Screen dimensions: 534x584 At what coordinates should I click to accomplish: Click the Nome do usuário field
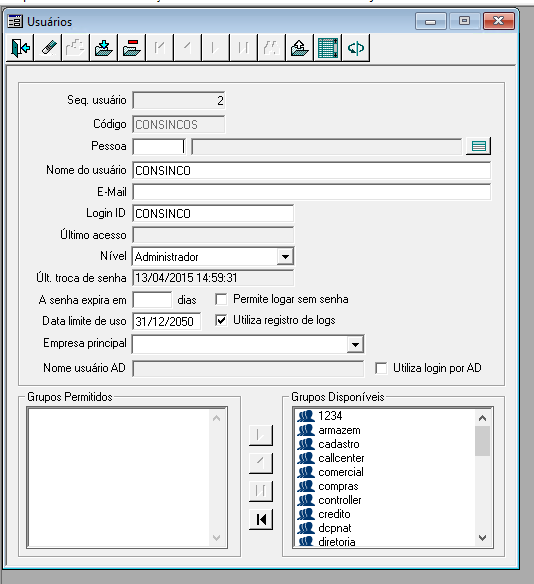pos(312,171)
